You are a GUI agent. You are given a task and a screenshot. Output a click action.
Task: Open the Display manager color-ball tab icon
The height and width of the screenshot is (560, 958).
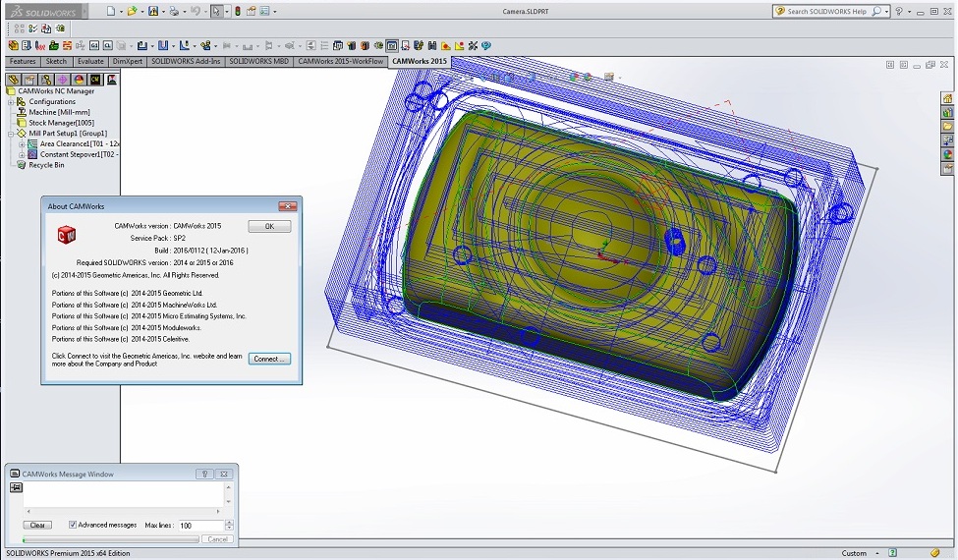(x=79, y=80)
